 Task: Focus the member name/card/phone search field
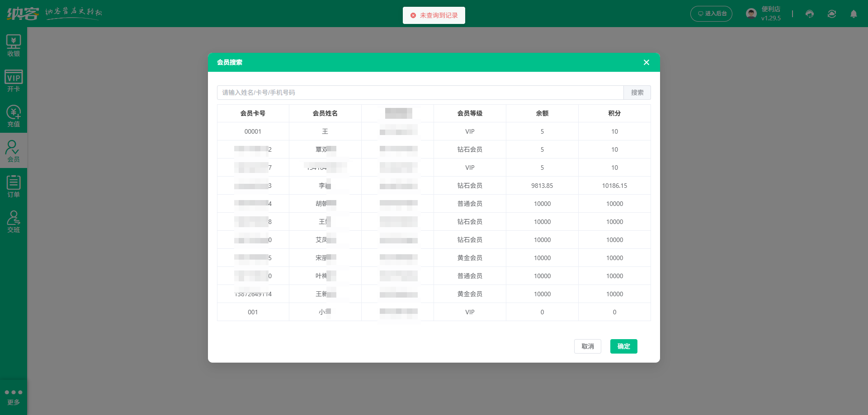pos(420,93)
